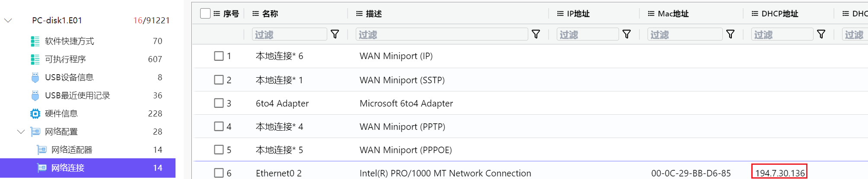Collapse the PC-disk1.E01 tree node
The height and width of the screenshot is (179, 868).
point(8,20)
